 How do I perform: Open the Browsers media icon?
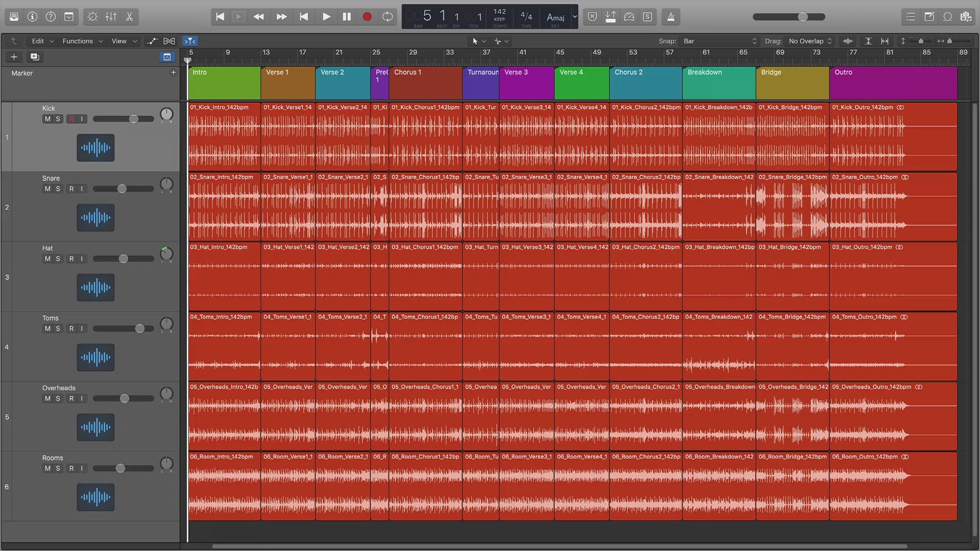966,17
